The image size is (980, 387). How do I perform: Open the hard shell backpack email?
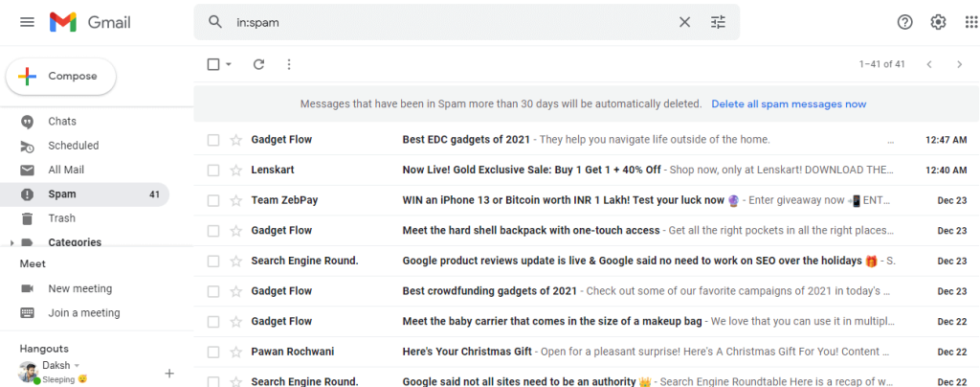point(587,231)
